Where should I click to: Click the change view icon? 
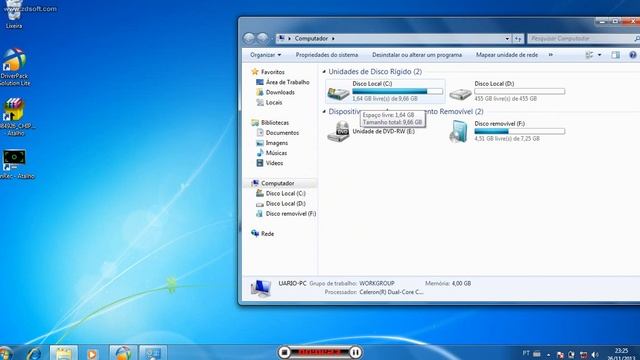click(x=589, y=55)
